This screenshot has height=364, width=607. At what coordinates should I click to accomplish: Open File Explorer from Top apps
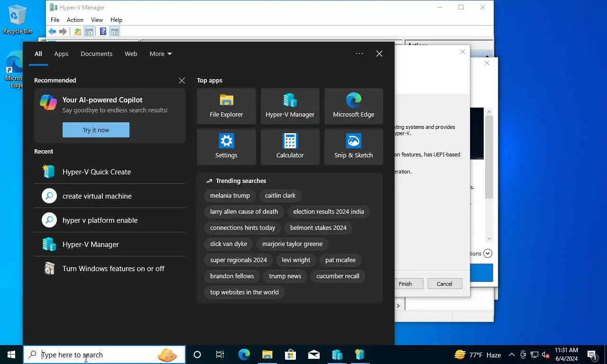[226, 106]
